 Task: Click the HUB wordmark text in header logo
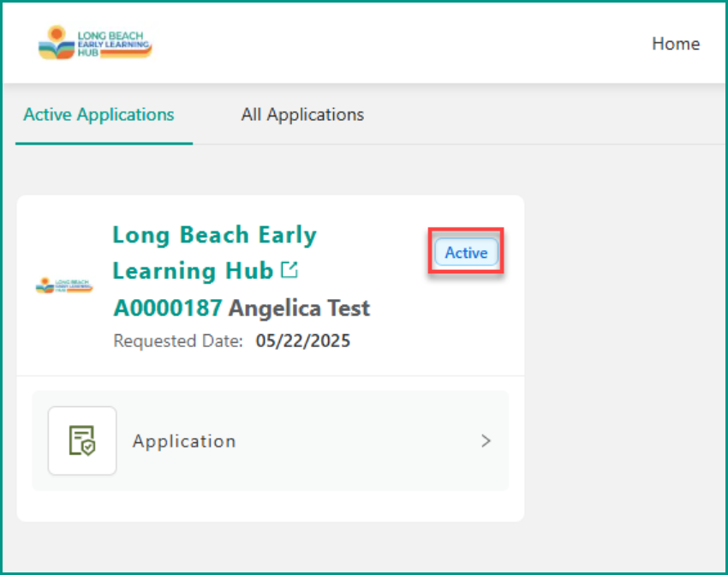coord(87,53)
